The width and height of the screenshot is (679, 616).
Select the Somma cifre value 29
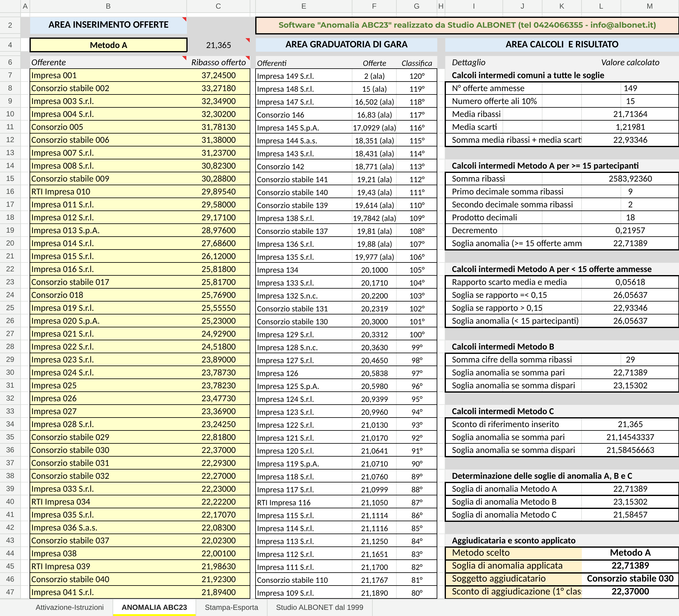[x=630, y=360]
